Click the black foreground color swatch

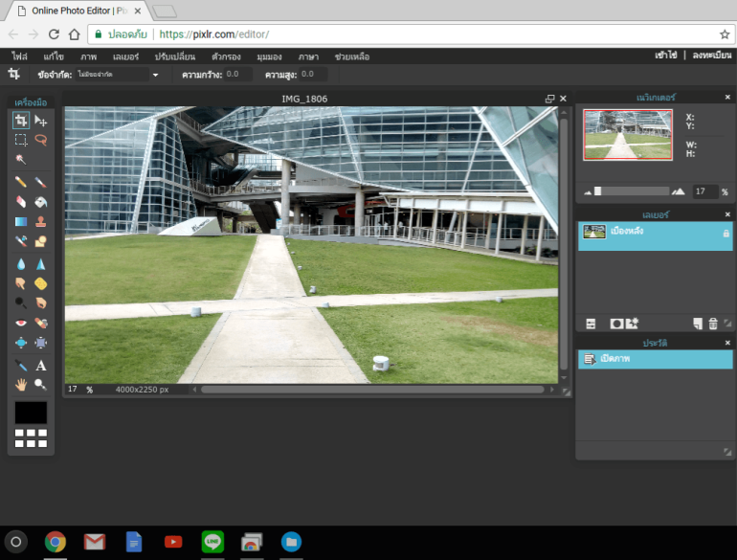coord(31,413)
